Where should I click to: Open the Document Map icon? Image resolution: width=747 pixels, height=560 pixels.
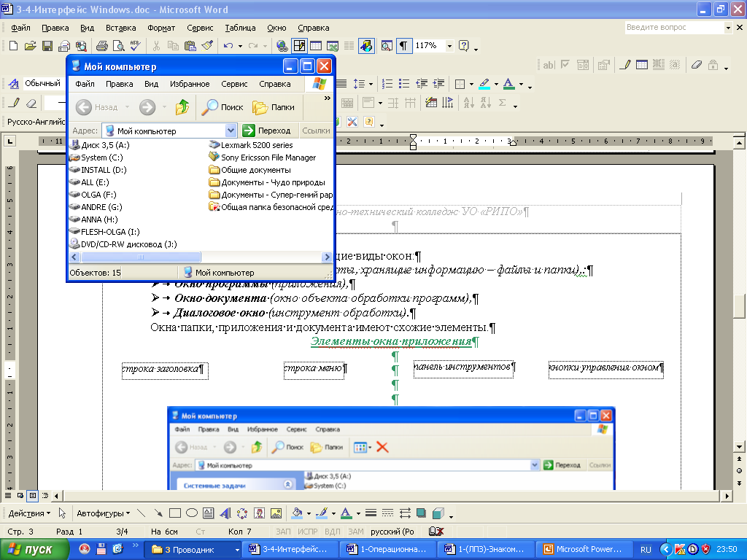point(387,46)
